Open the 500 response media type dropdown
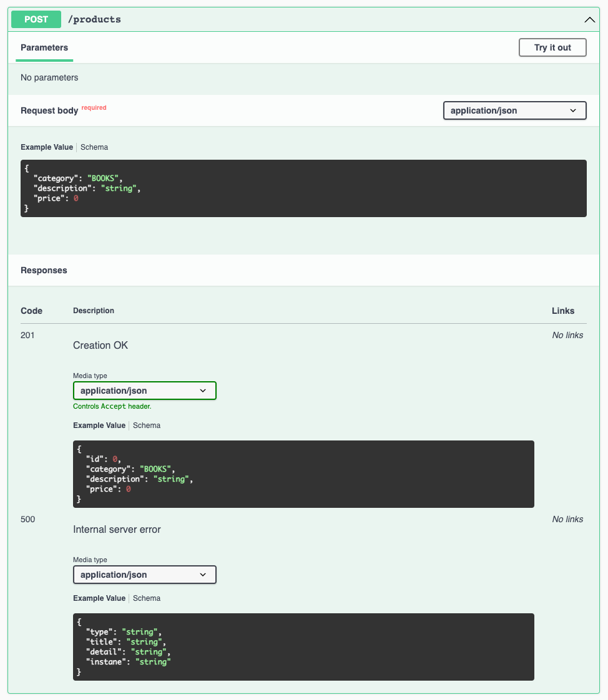 144,575
